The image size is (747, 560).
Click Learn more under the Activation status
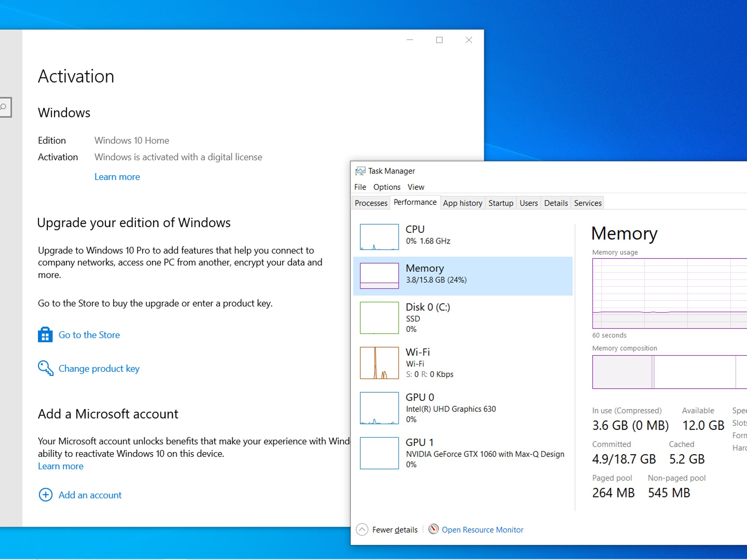point(117,177)
